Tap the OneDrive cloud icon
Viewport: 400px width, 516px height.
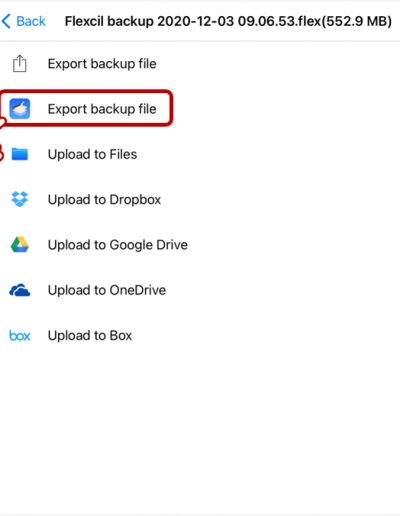click(x=20, y=290)
